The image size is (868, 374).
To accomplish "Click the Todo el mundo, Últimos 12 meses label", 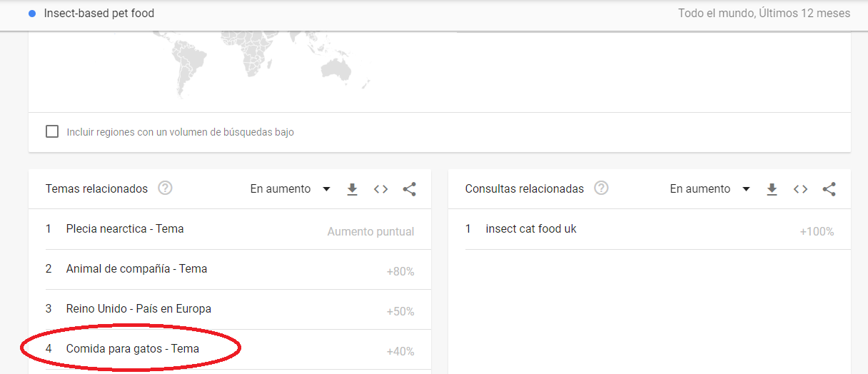I will point(764,14).
